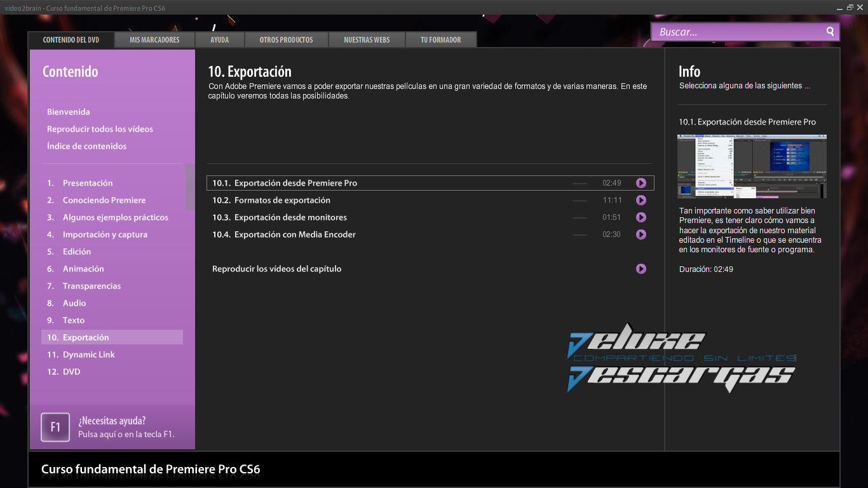Select chapter 2. Conociendo Premiere

pos(97,200)
